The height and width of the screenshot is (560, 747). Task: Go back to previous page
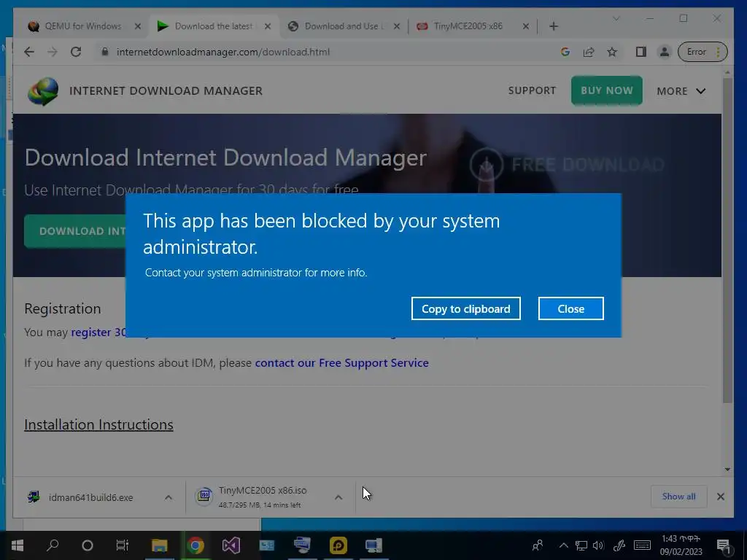tap(29, 52)
